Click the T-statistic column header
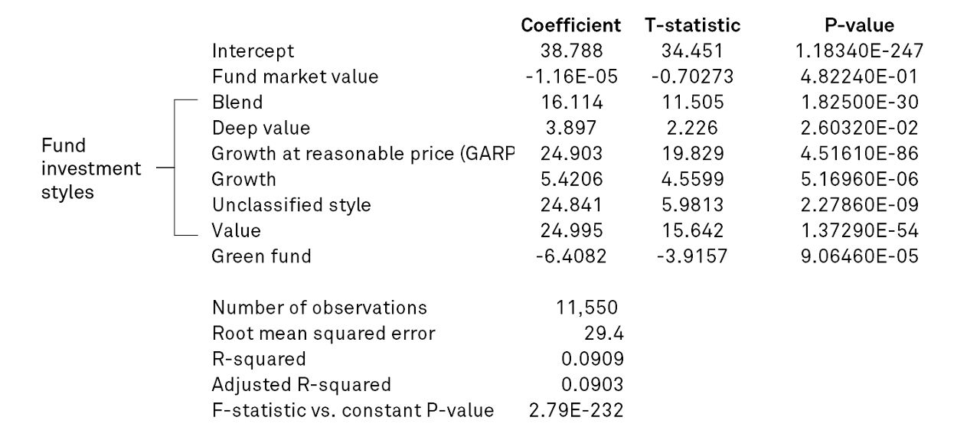The width and height of the screenshot is (980, 440). point(692,25)
